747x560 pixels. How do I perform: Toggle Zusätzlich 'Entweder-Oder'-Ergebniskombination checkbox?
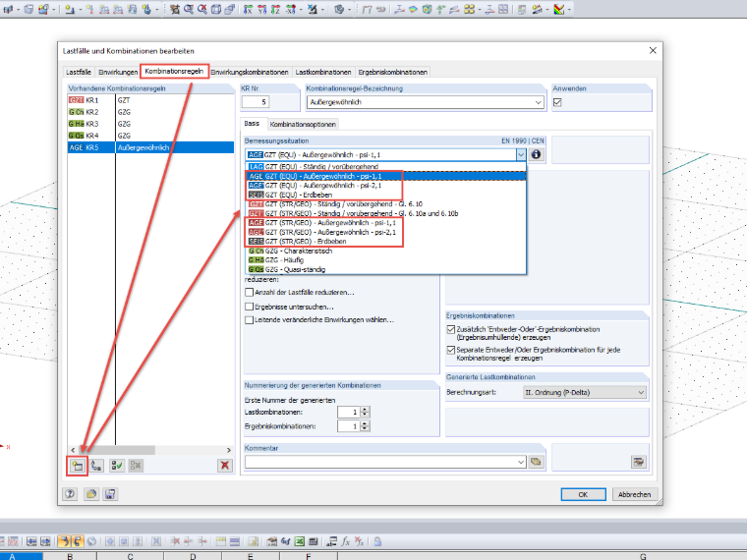451,329
